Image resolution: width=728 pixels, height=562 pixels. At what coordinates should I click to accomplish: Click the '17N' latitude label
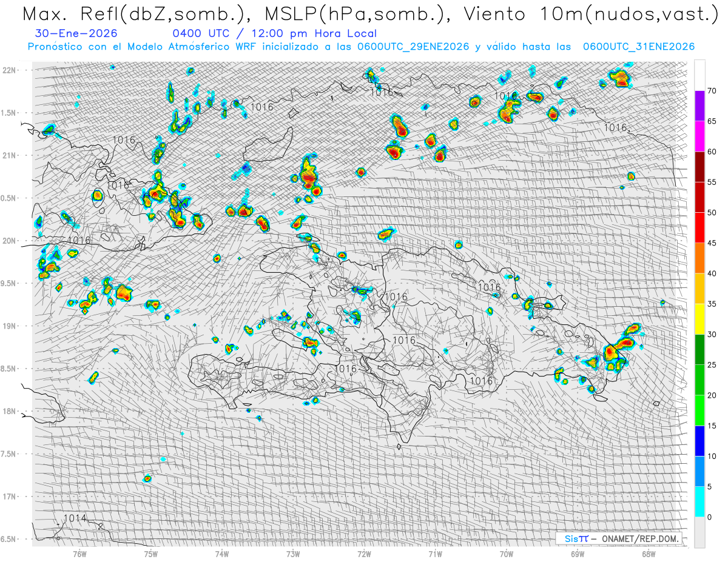tap(9, 497)
